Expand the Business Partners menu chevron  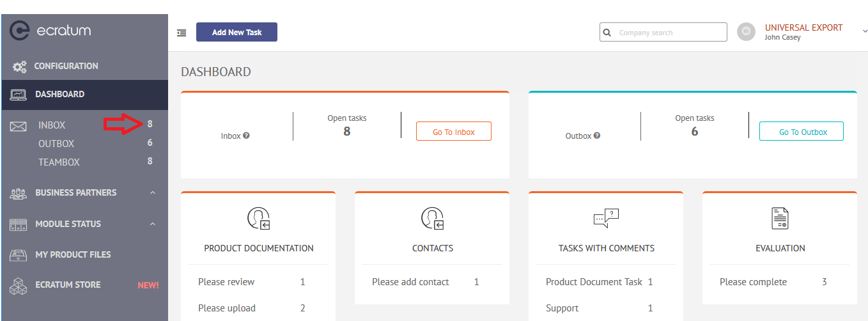point(153,192)
